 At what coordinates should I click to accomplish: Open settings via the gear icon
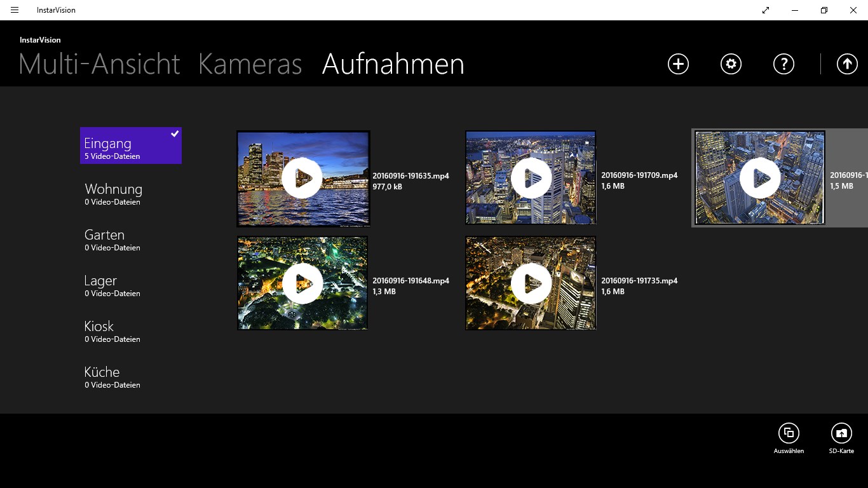[x=731, y=64]
